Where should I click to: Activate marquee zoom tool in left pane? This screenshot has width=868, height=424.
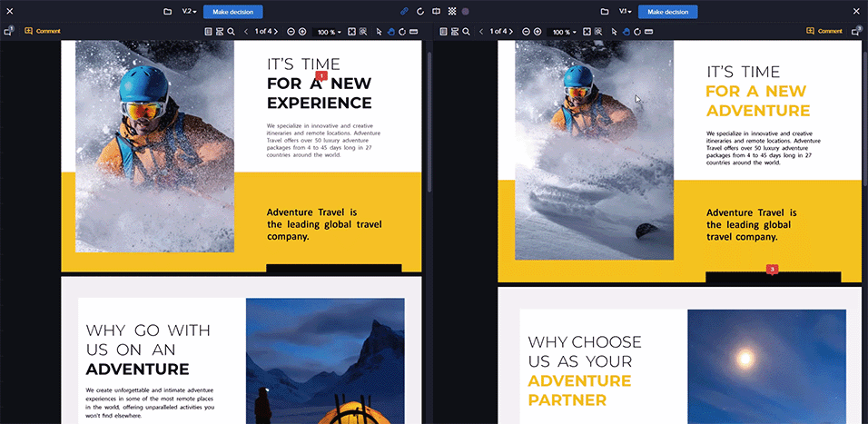pyautogui.click(x=363, y=32)
